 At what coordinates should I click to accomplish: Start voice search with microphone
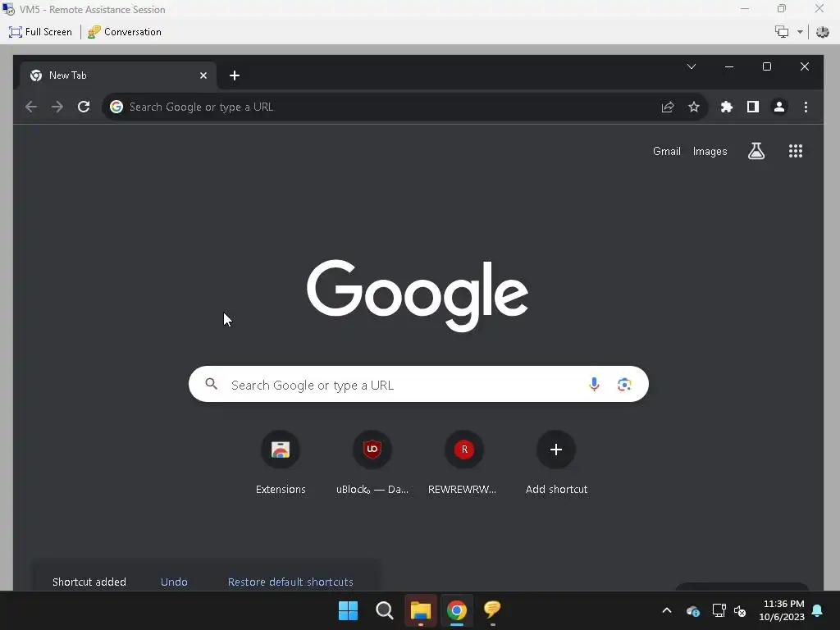pyautogui.click(x=594, y=384)
